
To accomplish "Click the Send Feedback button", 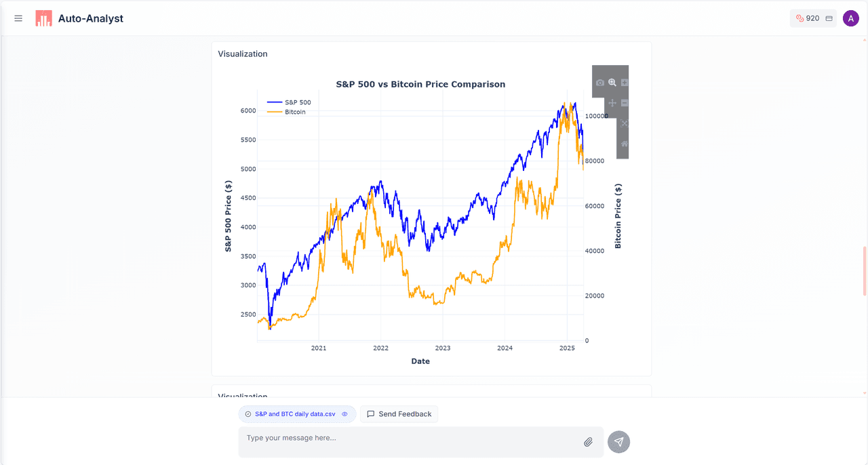I will pyautogui.click(x=399, y=414).
